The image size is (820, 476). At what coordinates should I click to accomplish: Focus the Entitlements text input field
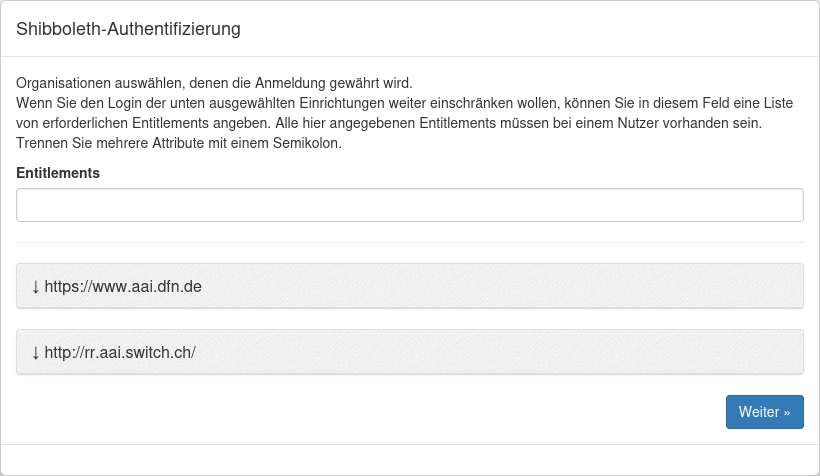pos(410,205)
